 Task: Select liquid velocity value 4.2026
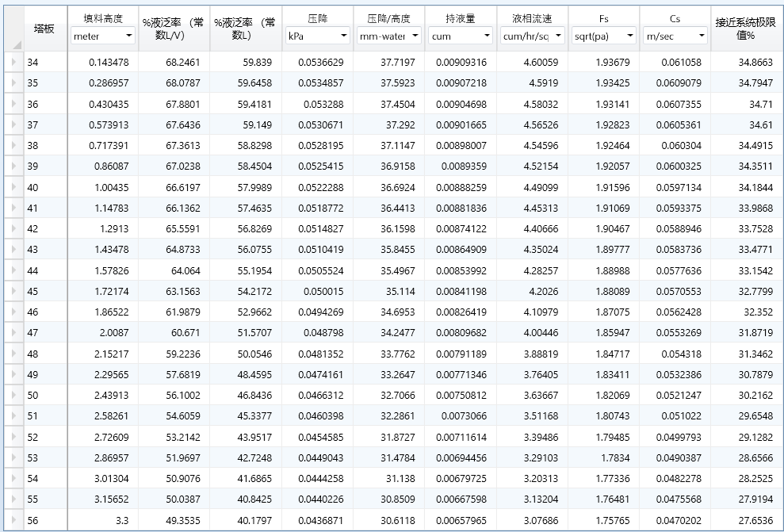click(544, 291)
